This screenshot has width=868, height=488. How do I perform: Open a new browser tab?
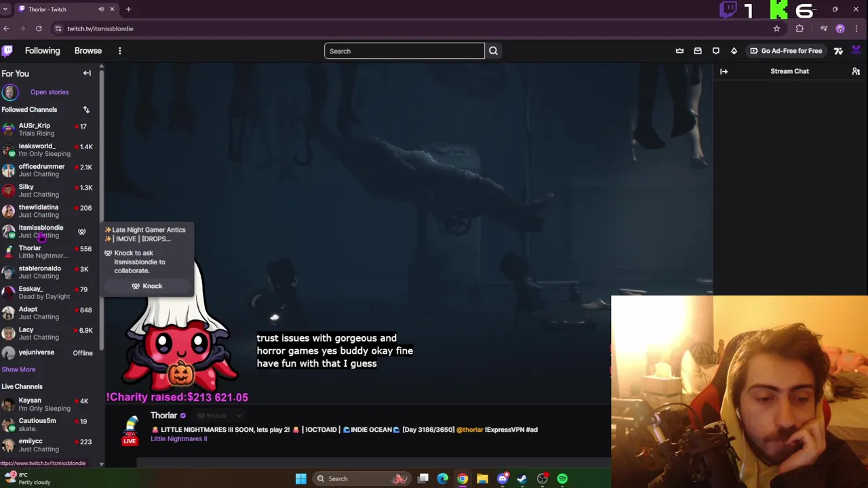[x=128, y=9]
